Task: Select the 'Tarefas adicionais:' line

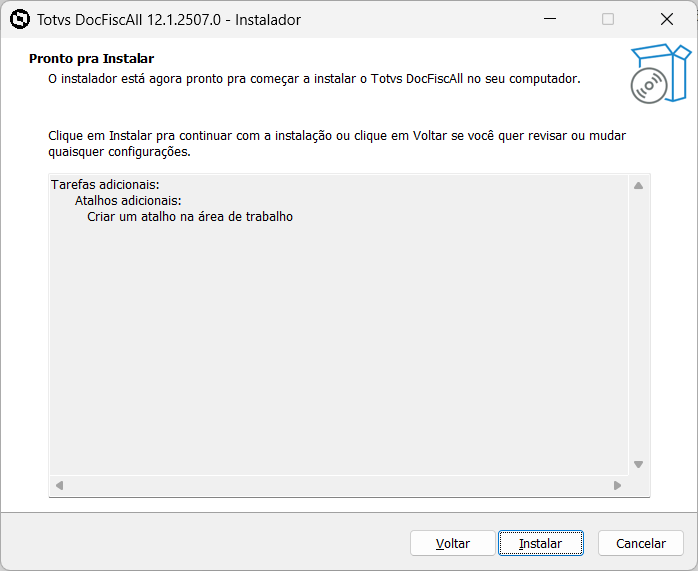Action: (x=105, y=184)
